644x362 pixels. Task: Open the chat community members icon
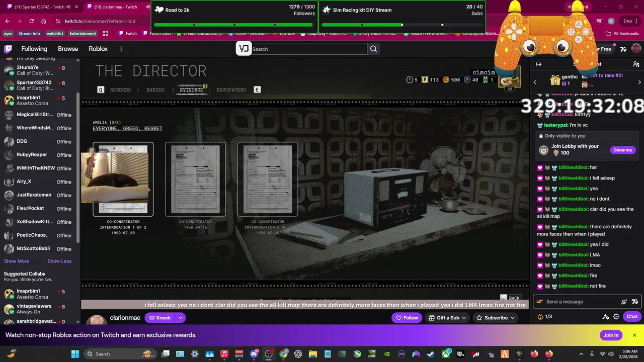pos(636,64)
